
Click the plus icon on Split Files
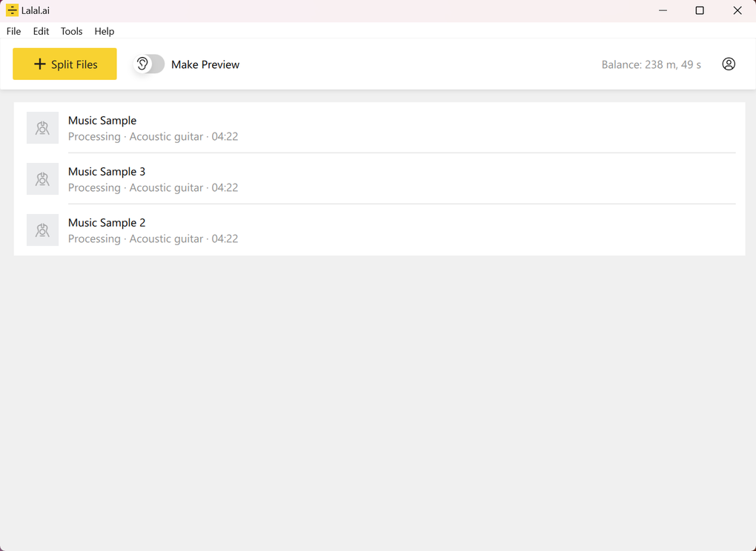click(x=40, y=64)
